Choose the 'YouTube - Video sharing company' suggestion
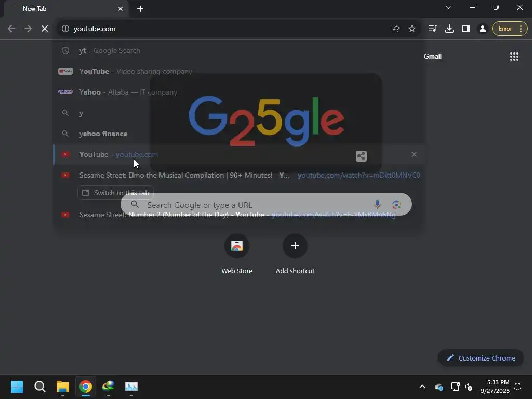Viewport: 532px width, 399px height. click(x=238, y=71)
